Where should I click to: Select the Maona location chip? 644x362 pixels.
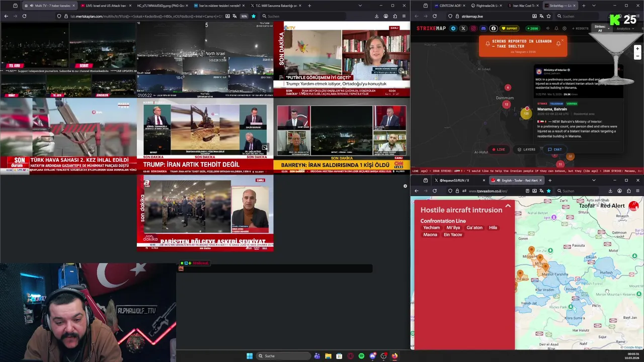pos(430,235)
